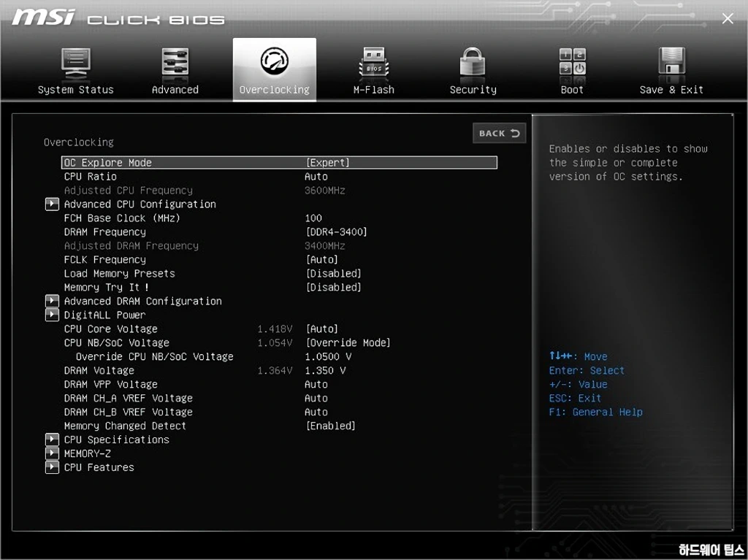Select DRAM Frequency label
Image resolution: width=748 pixels, height=560 pixels.
105,232
